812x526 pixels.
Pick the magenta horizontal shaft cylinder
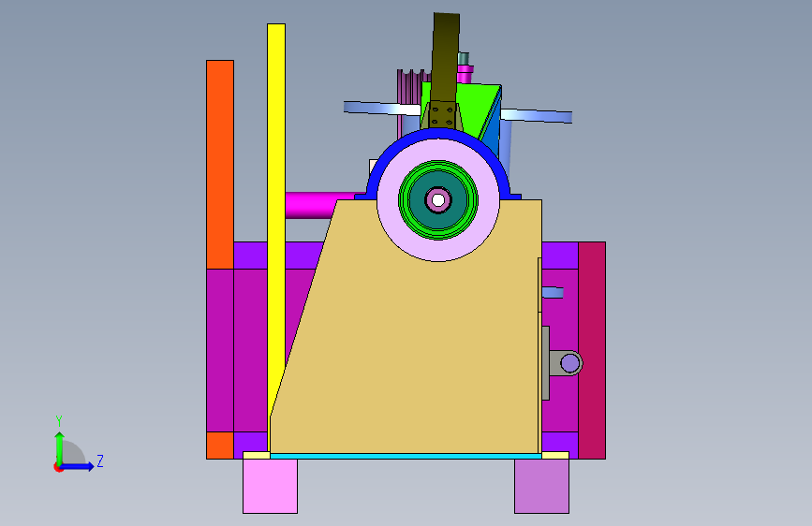(311, 206)
